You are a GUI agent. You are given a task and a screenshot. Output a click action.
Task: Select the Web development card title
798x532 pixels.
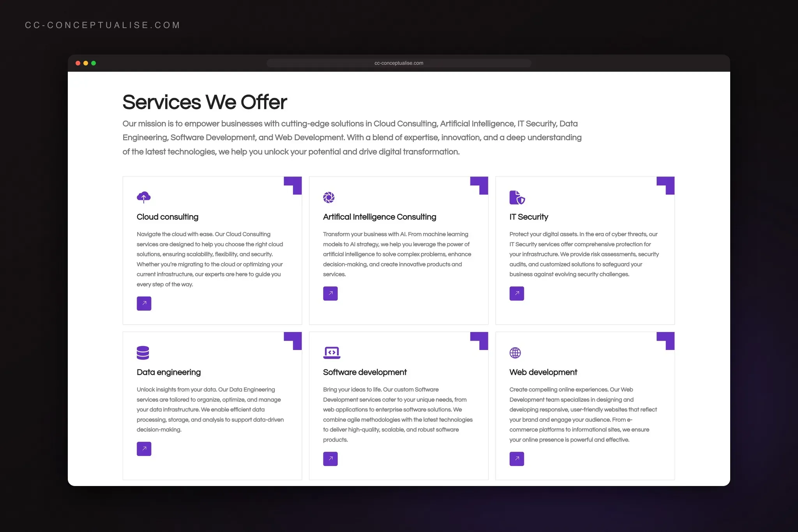pyautogui.click(x=543, y=372)
